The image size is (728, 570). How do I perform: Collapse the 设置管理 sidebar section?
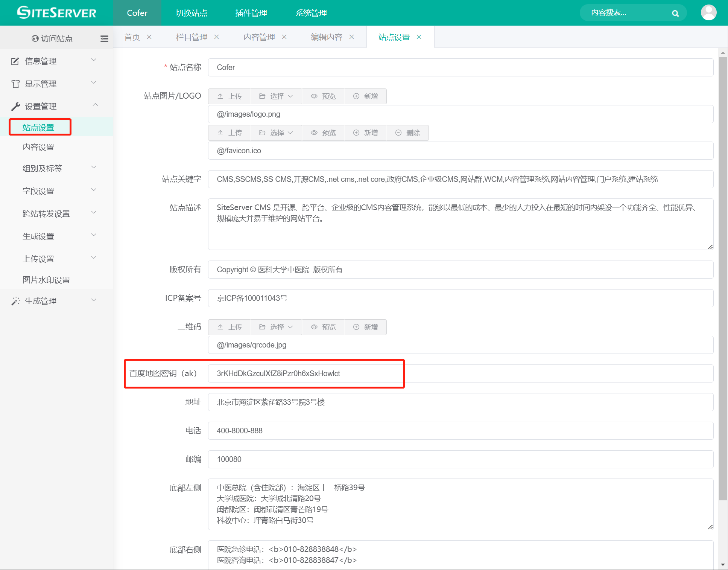pyautogui.click(x=56, y=106)
